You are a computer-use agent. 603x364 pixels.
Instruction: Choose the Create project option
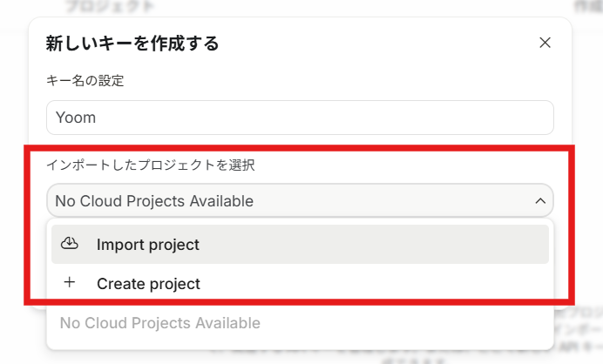[x=300, y=283]
